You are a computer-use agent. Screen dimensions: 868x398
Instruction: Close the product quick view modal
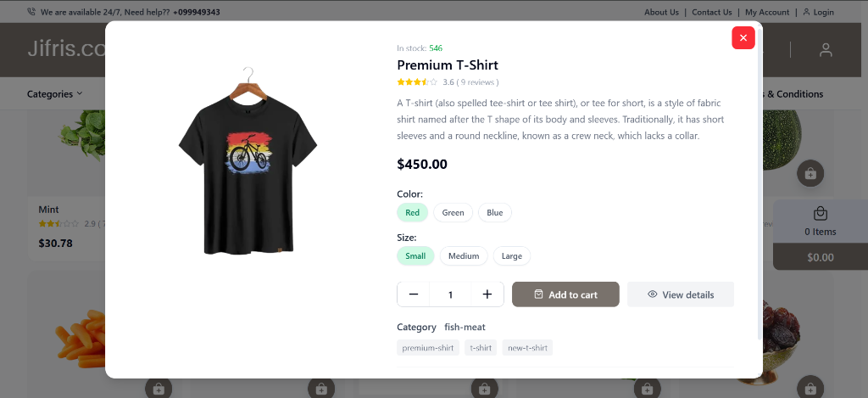tap(743, 38)
